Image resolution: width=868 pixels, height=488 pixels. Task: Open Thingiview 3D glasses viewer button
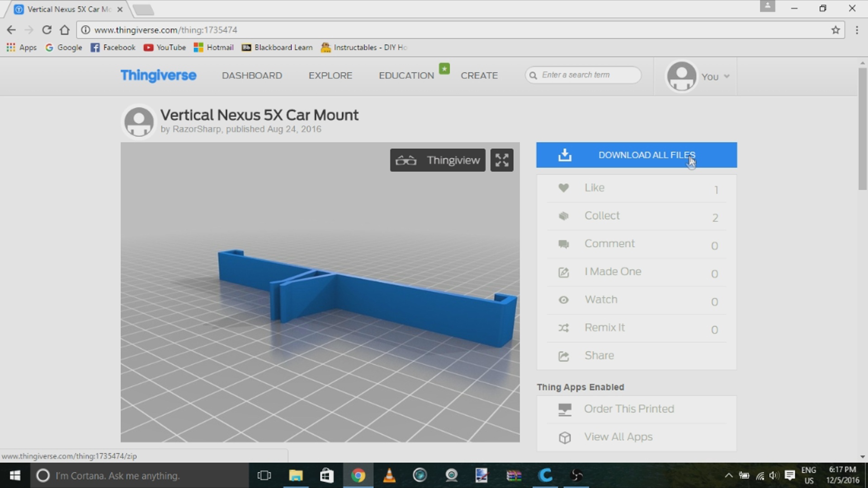pyautogui.click(x=438, y=160)
